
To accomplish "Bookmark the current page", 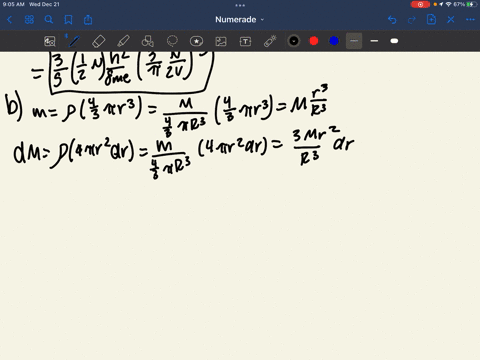I will point(68,20).
